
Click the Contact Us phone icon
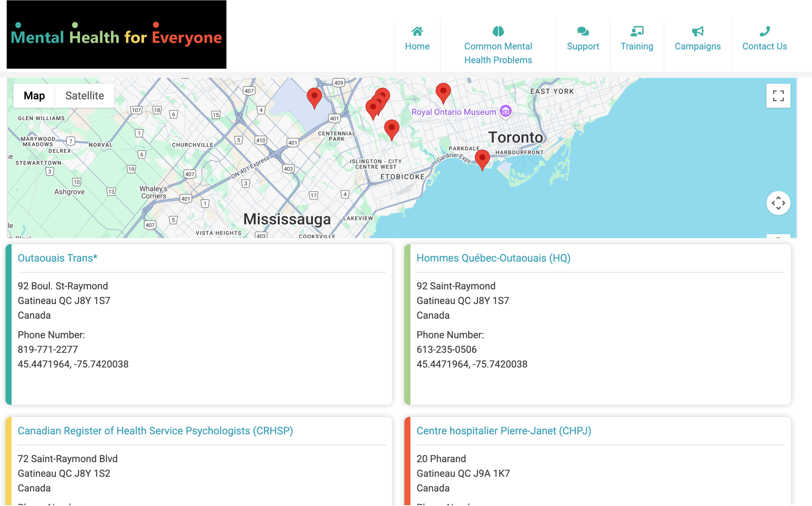click(764, 31)
